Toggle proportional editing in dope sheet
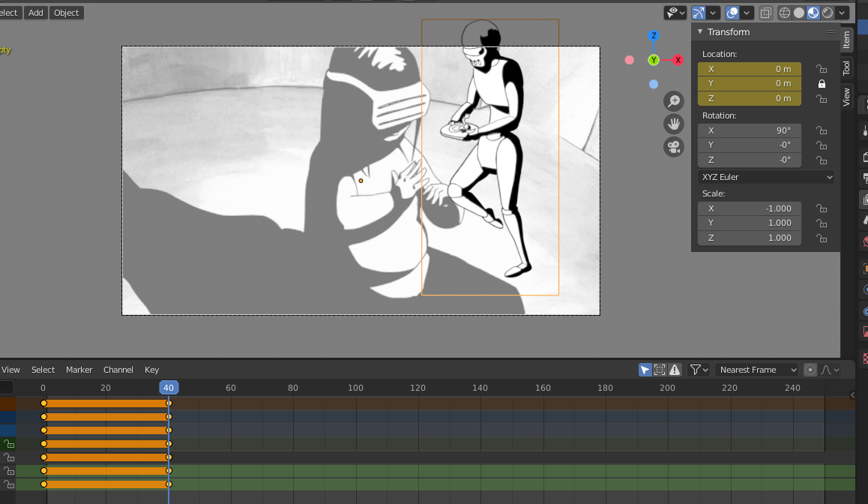The image size is (868, 504). pyautogui.click(x=810, y=370)
